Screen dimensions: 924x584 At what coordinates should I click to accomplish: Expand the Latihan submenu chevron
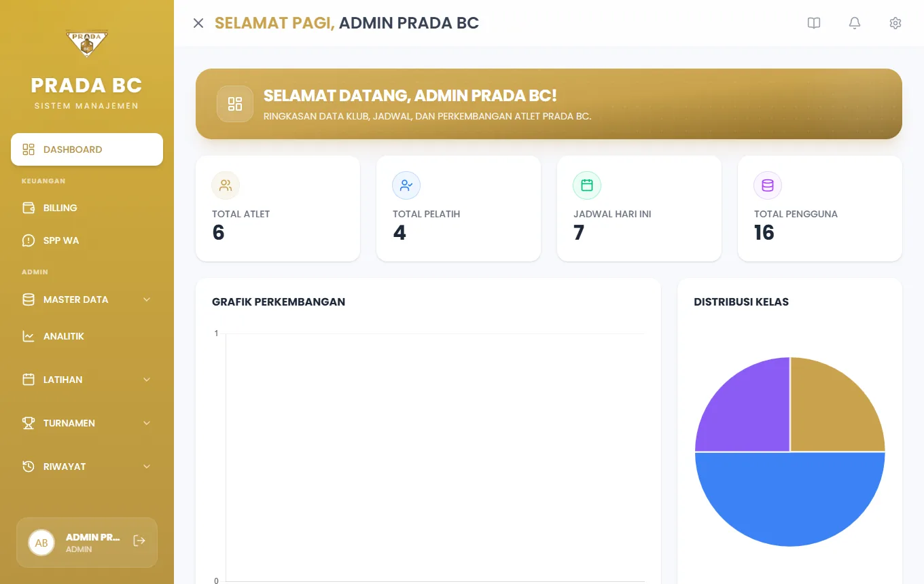(147, 380)
